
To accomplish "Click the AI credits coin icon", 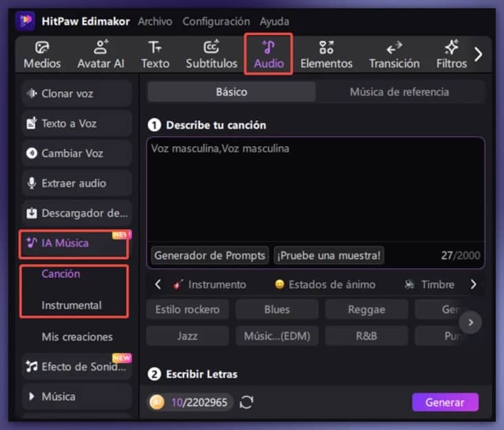I will coord(157,402).
